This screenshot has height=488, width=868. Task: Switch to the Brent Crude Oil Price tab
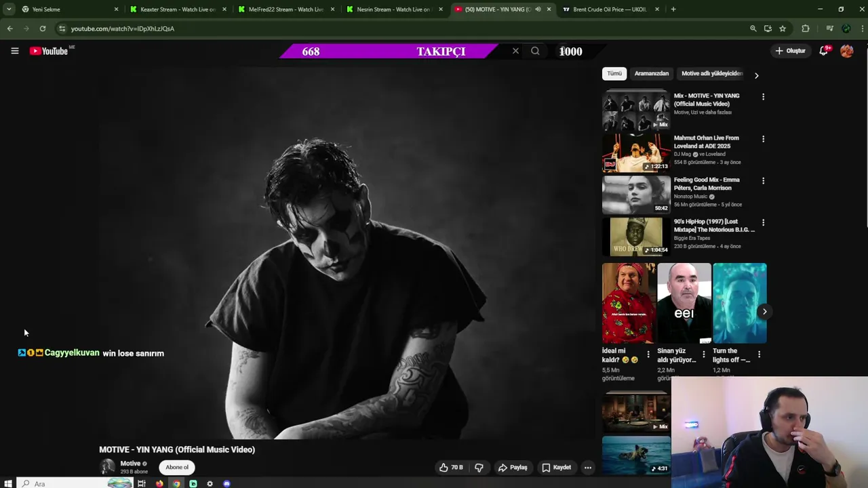pyautogui.click(x=610, y=9)
